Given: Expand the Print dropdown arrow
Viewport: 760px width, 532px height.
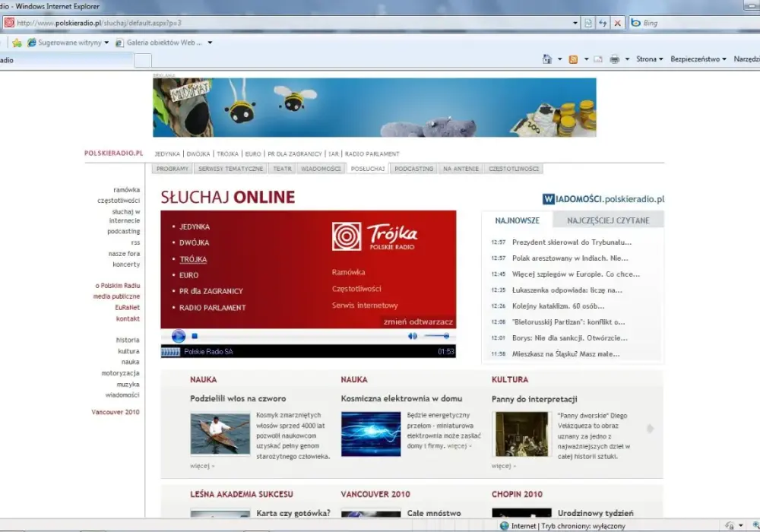Looking at the screenshot, I should 627,59.
